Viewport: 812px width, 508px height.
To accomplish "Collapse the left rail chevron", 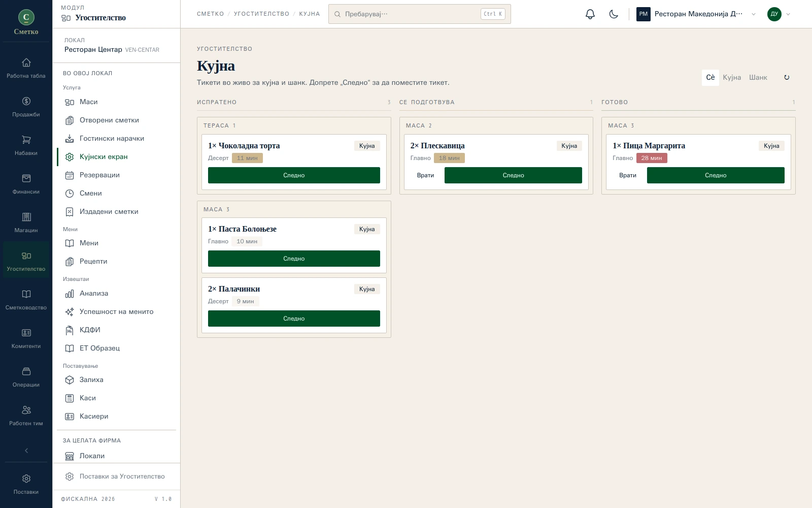I will coord(26,451).
